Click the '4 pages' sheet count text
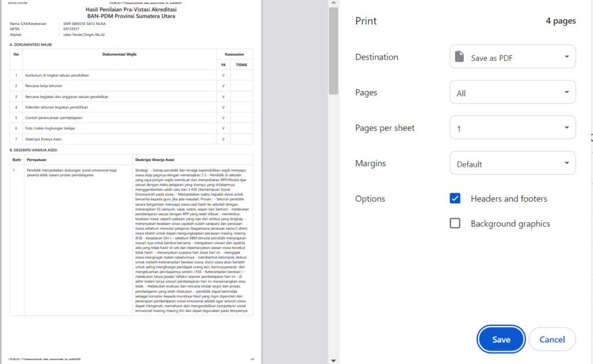This screenshot has width=593, height=364. point(561,21)
